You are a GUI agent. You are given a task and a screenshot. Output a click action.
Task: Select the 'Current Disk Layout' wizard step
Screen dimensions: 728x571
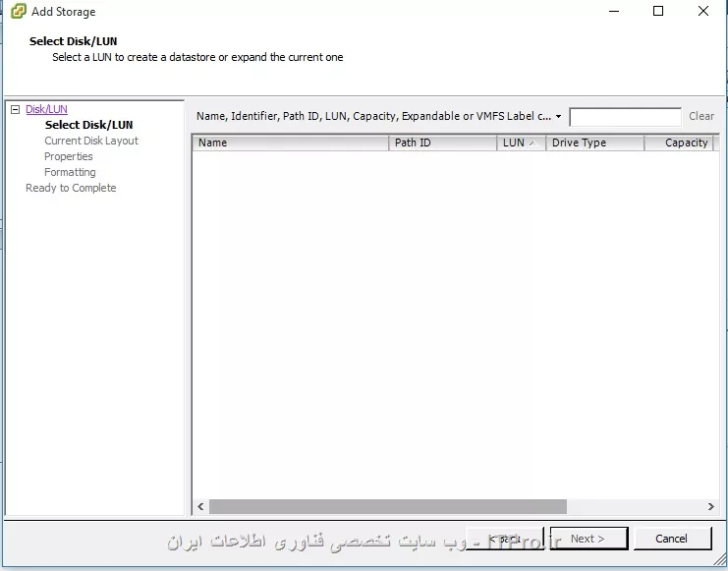(91, 141)
